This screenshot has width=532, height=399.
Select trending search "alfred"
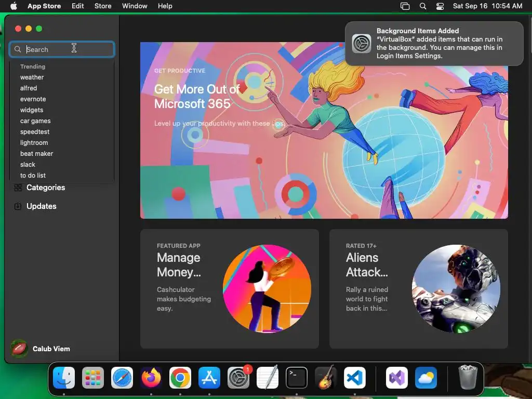[29, 88]
